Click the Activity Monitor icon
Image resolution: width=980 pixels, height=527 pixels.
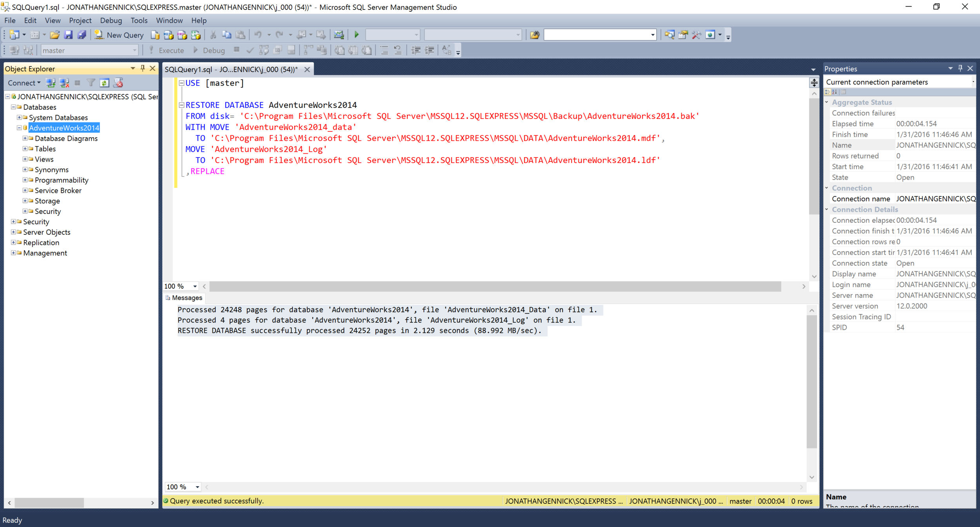pos(339,35)
